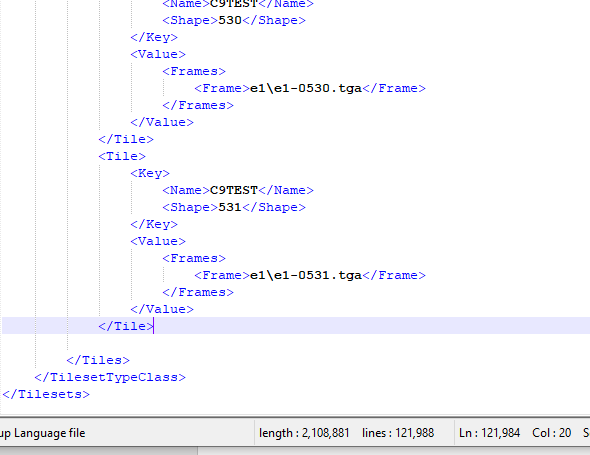Click the <Frame>e1\e1-0531.tga</Frame> line

(x=310, y=275)
